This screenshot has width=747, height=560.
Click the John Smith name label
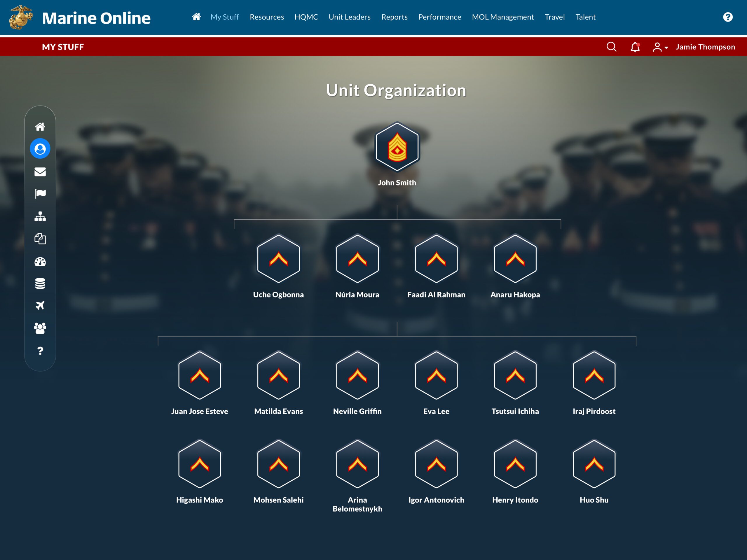pyautogui.click(x=397, y=183)
